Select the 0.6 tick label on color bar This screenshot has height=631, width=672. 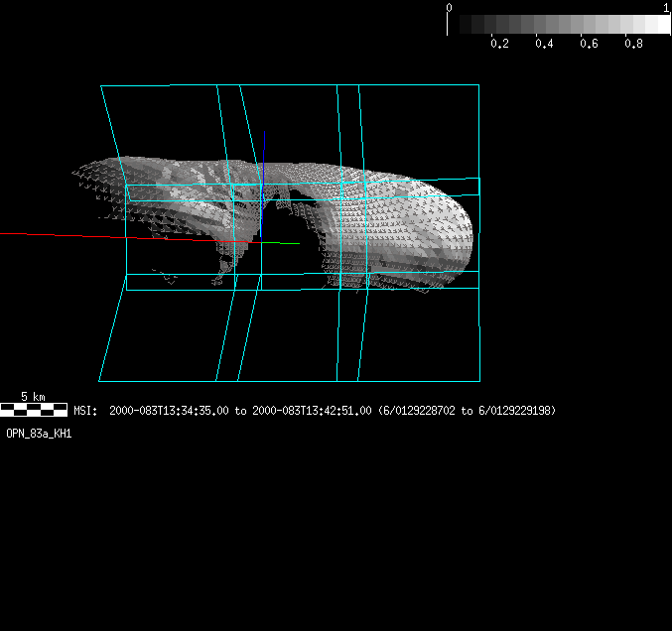tap(589, 44)
